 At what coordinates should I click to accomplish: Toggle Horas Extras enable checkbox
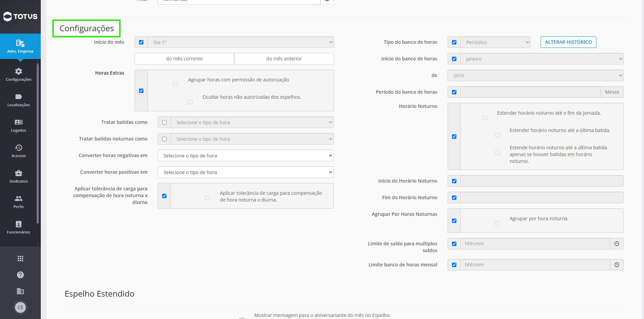(141, 91)
